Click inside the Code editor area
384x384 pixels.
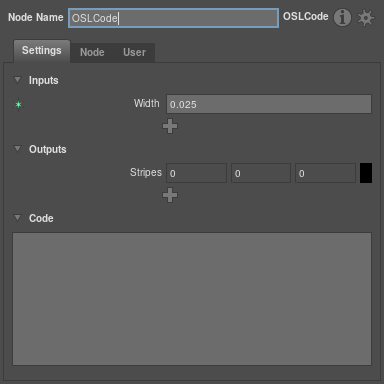click(x=192, y=299)
